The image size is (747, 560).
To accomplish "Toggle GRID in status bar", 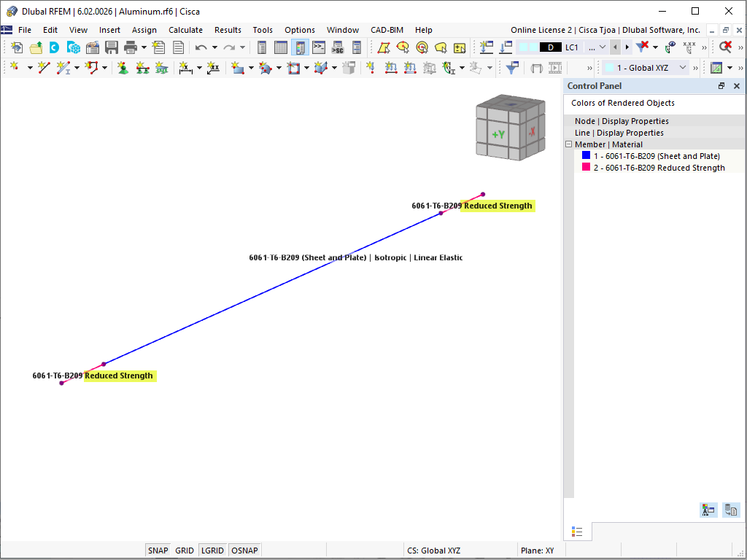I will [x=185, y=550].
